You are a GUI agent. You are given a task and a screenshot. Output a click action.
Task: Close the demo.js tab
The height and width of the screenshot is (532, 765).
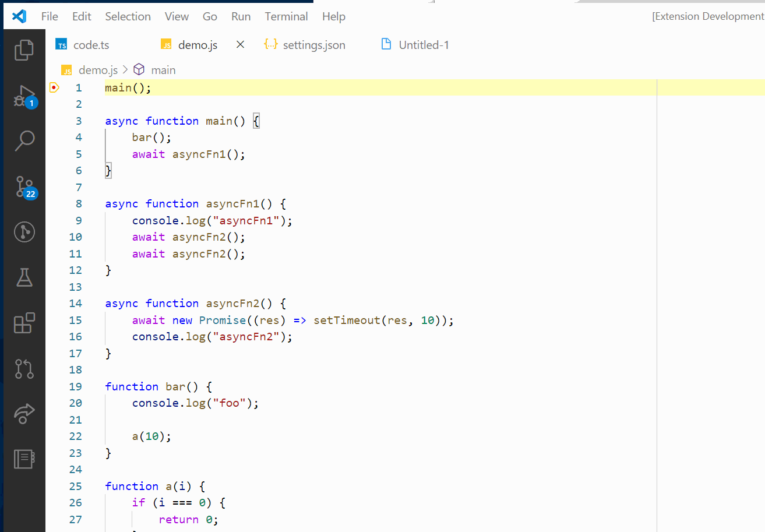point(240,44)
